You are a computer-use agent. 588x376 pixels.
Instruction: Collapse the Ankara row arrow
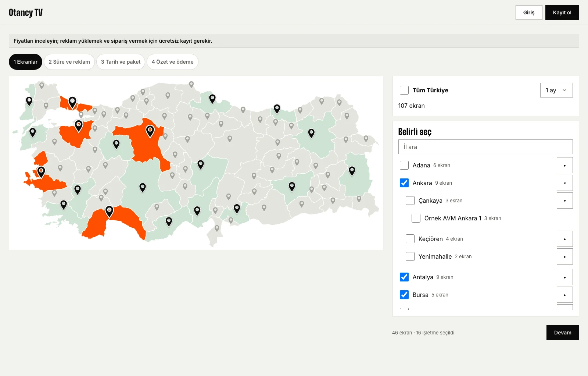[565, 183]
